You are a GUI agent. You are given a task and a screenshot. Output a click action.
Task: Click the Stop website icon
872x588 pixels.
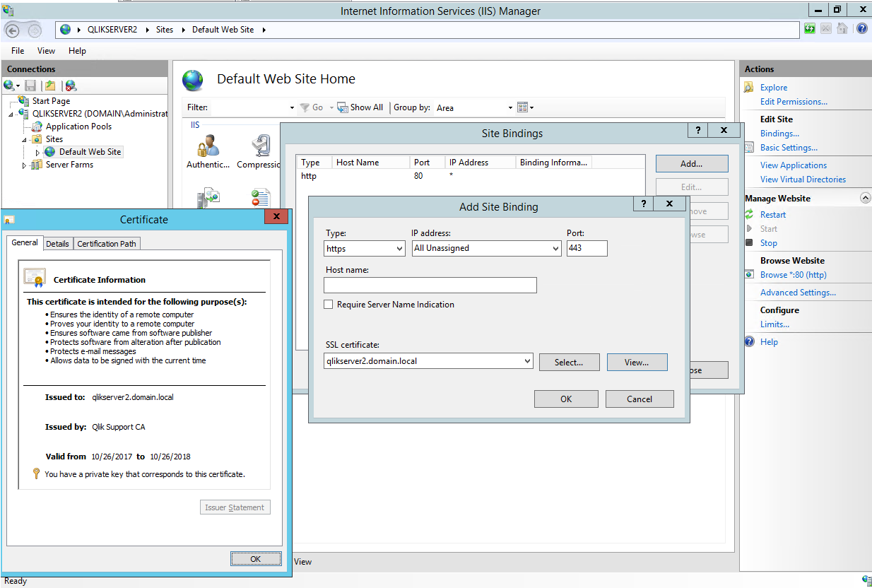[x=749, y=243]
